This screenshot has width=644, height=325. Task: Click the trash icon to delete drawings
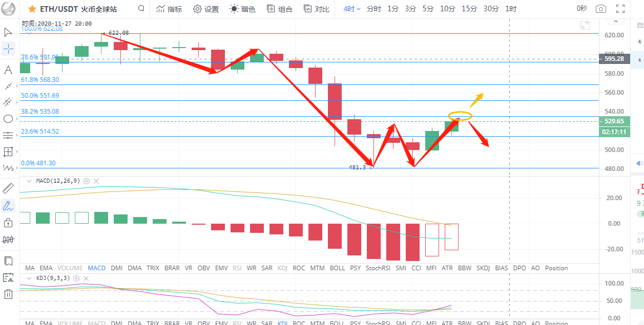point(8,294)
